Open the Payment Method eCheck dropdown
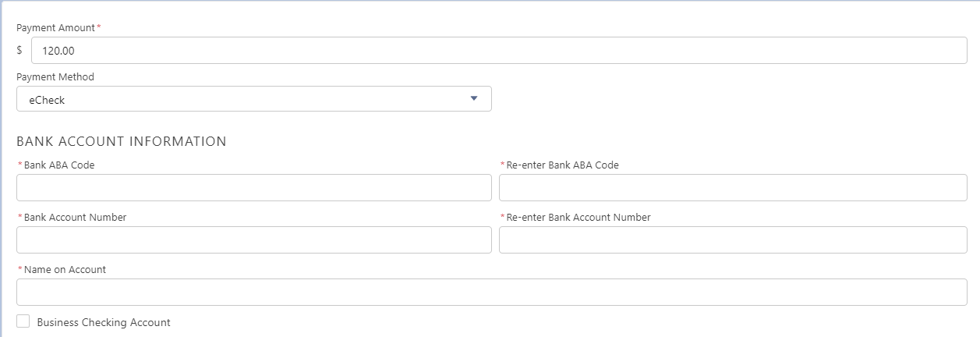This screenshot has height=337, width=980. [253, 99]
